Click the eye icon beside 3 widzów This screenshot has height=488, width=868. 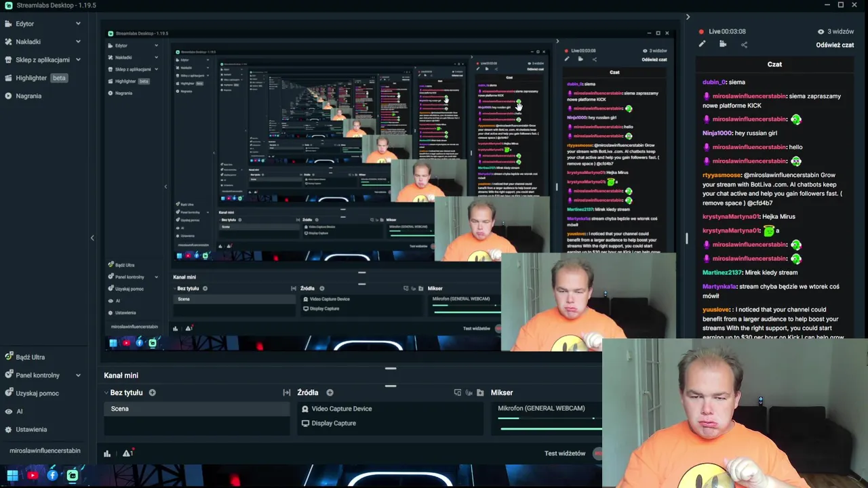[821, 32]
